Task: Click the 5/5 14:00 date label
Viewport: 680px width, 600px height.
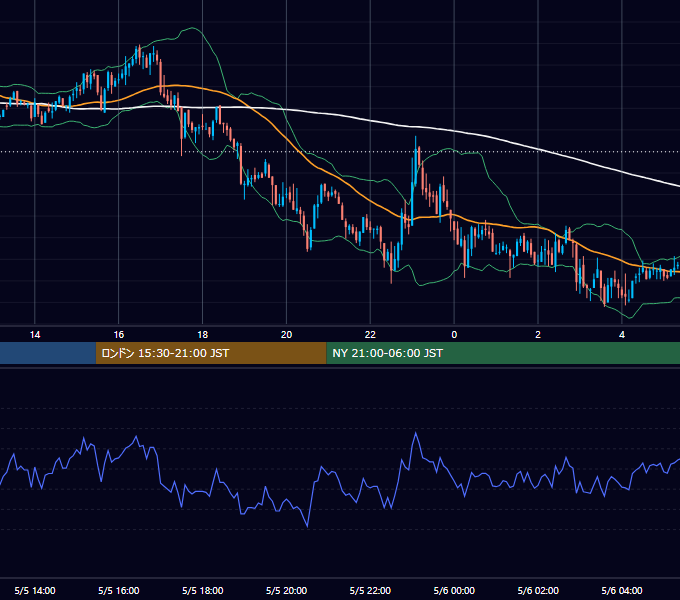Action: 35,590
